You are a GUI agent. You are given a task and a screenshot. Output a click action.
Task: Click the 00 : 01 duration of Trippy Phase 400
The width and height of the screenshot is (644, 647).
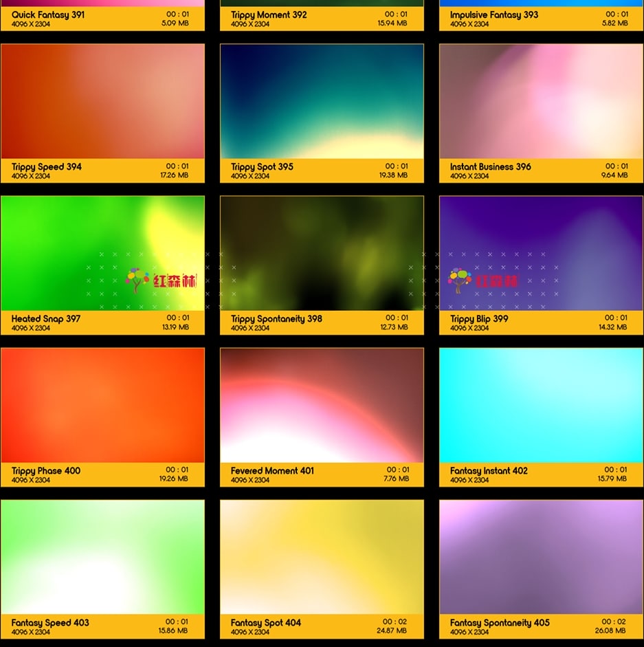coord(177,470)
